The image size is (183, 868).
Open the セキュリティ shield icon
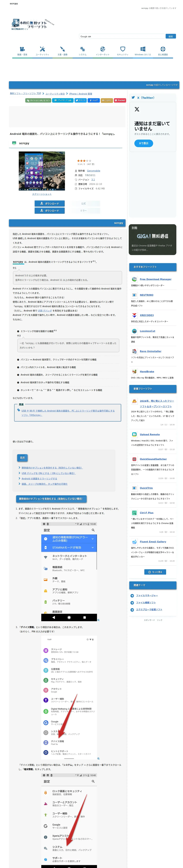point(123,49)
